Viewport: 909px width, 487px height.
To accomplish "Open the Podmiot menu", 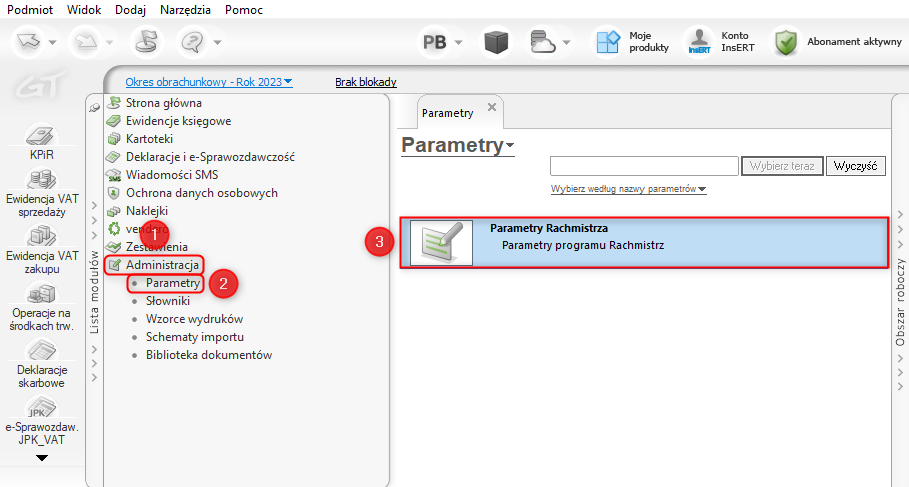I will (31, 8).
